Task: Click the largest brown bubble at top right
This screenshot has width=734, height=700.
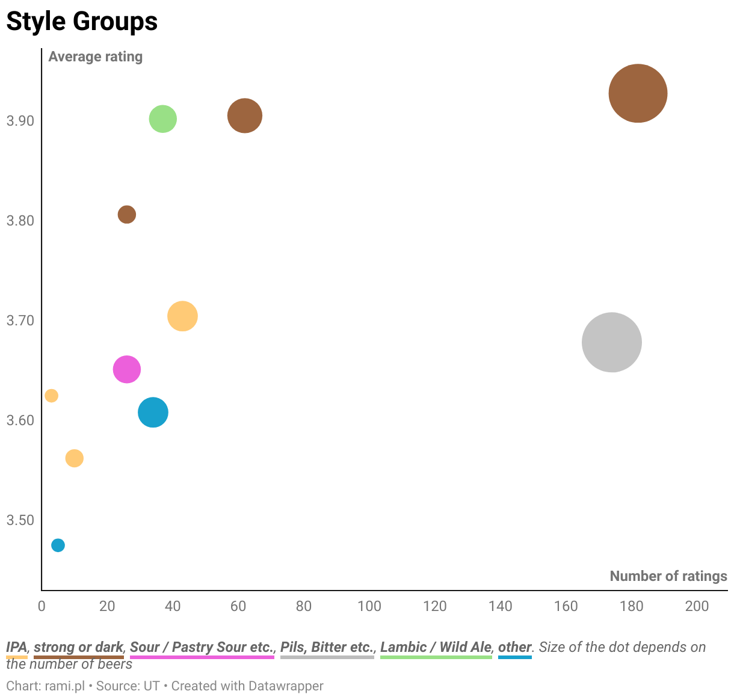Action: pos(638,93)
